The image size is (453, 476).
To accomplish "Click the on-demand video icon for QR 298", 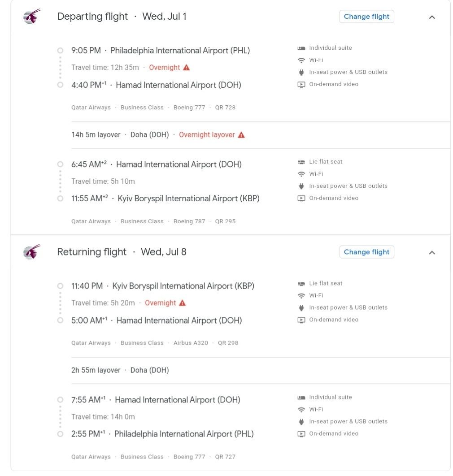I will click(301, 320).
